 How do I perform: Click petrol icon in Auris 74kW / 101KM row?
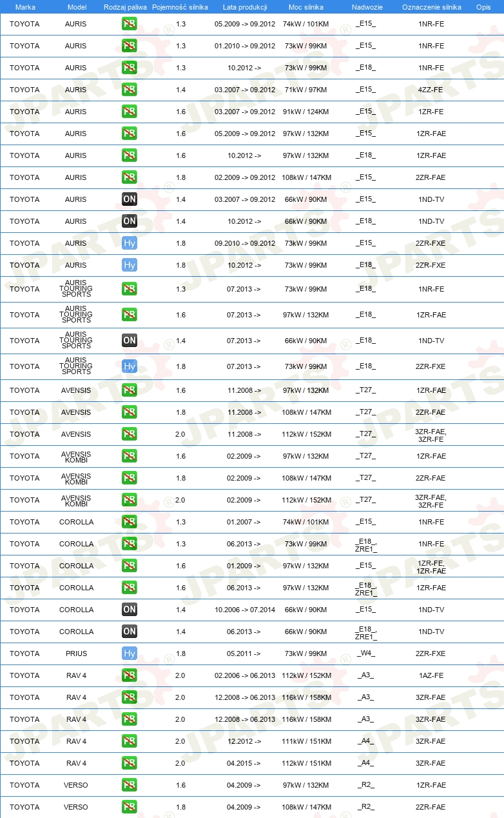130,24
